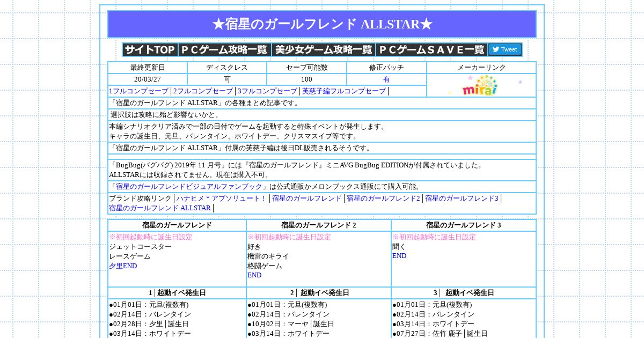Select the 可 diskless value cell

pyautogui.click(x=227, y=79)
